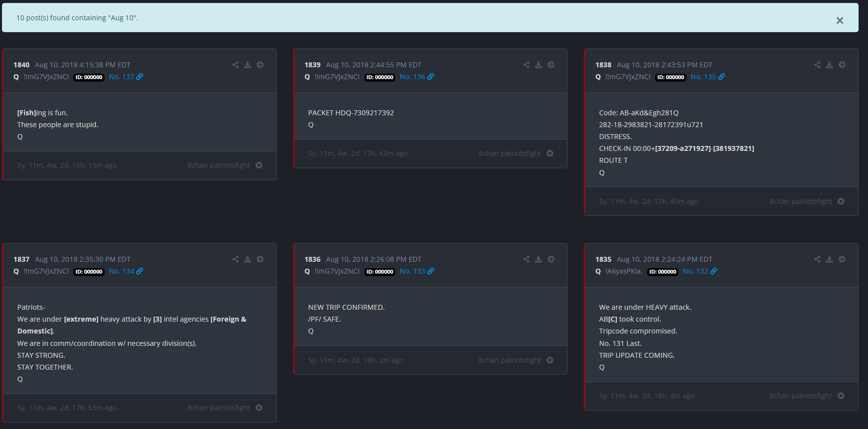Download post 1838

click(829, 65)
